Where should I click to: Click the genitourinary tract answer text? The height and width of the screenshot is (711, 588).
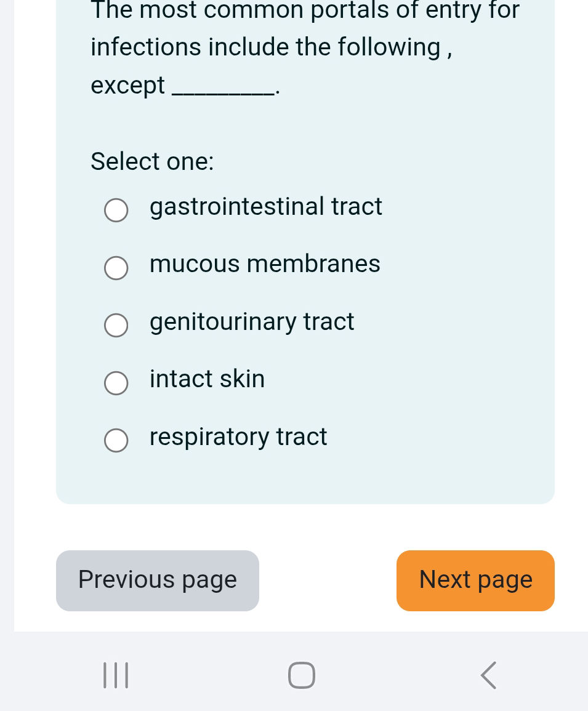[x=252, y=321]
